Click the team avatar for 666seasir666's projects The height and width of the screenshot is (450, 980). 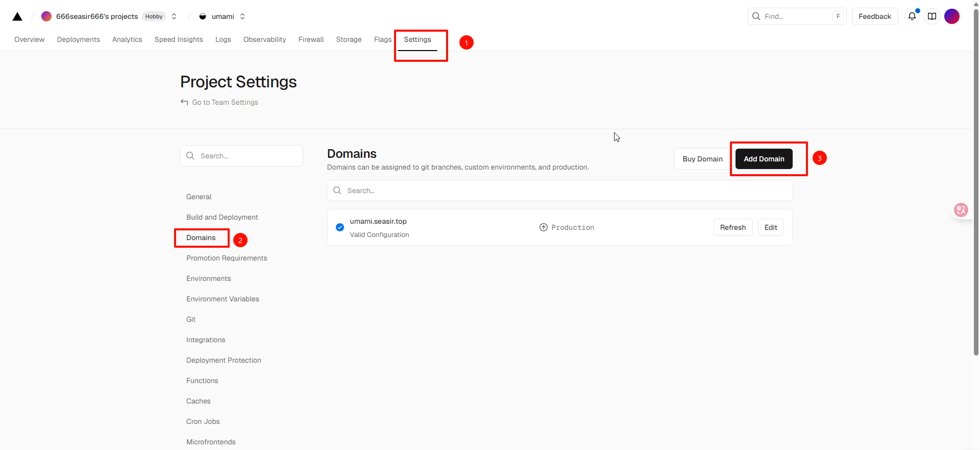click(x=46, y=16)
